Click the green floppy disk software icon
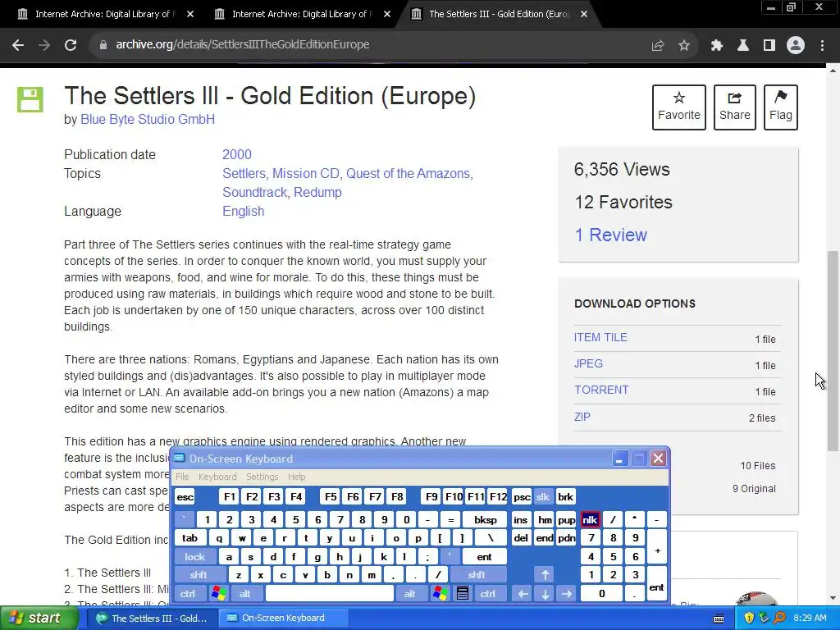 point(30,99)
